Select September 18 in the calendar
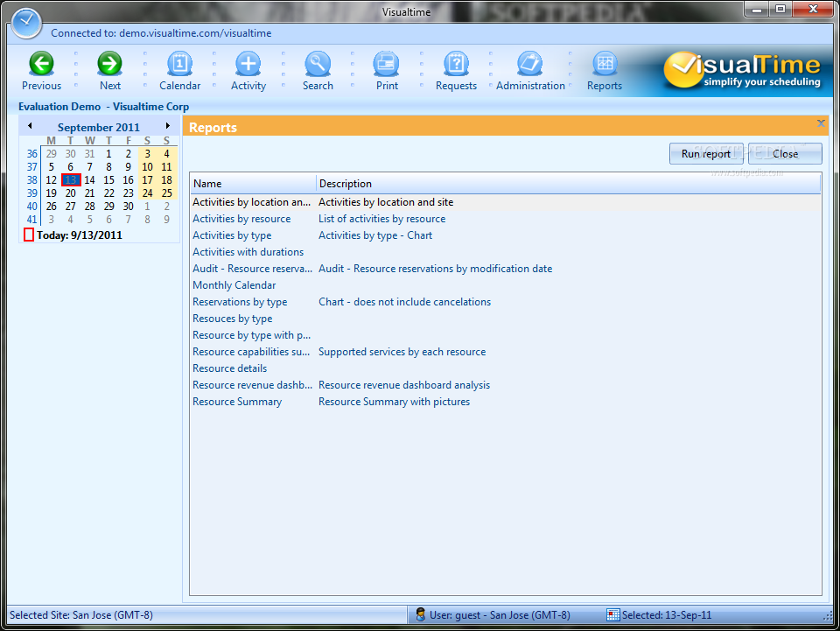The image size is (840, 631). pyautogui.click(x=166, y=180)
